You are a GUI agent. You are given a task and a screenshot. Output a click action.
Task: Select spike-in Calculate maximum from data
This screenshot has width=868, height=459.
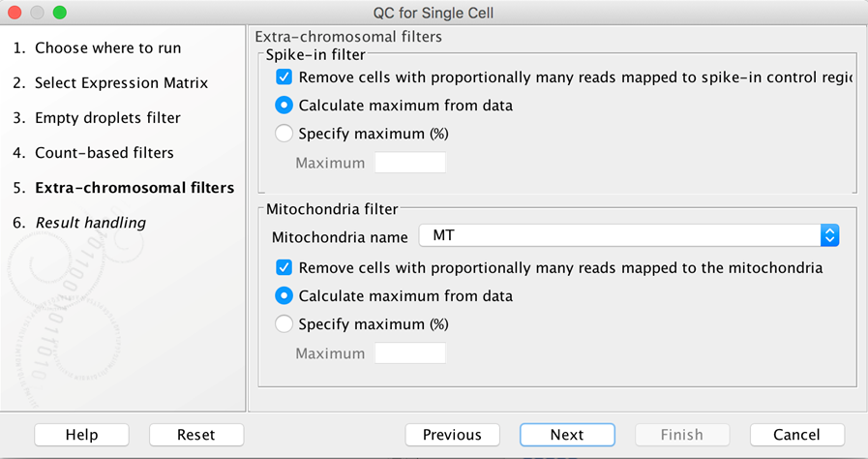284,106
